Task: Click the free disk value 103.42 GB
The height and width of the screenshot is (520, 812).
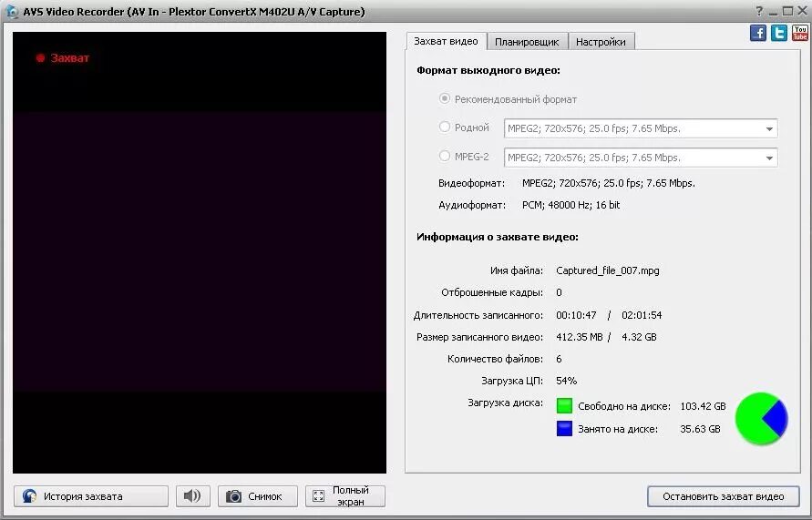Action: 703,406
